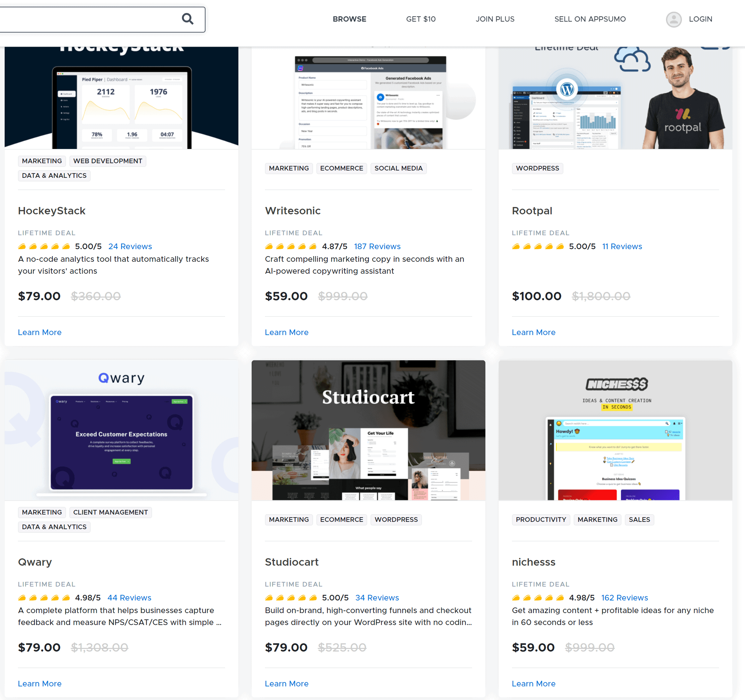
Task: Open 187 Reviews for Writesonic
Action: [377, 246]
